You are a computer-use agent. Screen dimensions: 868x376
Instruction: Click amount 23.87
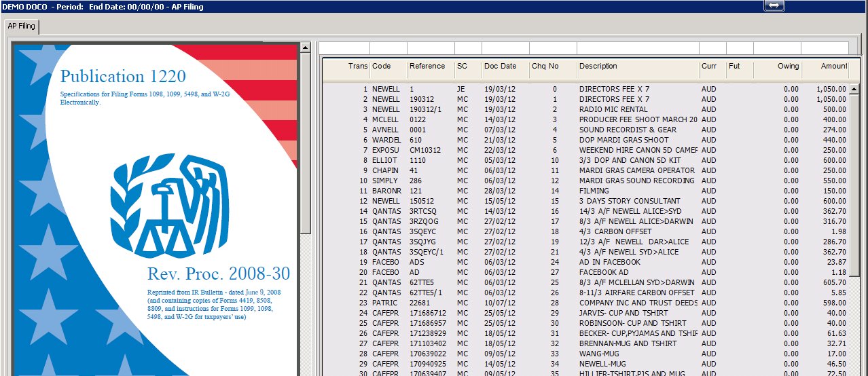pyautogui.click(x=835, y=262)
